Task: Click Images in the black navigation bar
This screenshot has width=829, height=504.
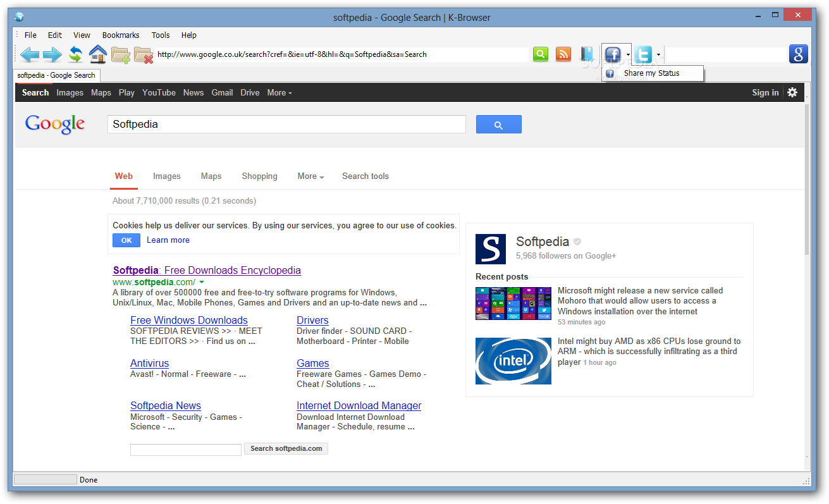Action: coord(70,92)
